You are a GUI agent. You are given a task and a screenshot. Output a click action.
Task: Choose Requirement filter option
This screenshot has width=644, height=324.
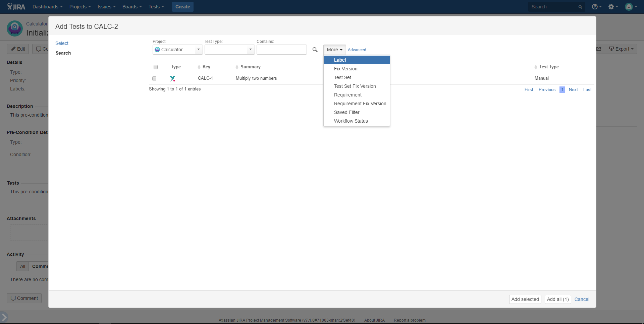pyautogui.click(x=357, y=95)
